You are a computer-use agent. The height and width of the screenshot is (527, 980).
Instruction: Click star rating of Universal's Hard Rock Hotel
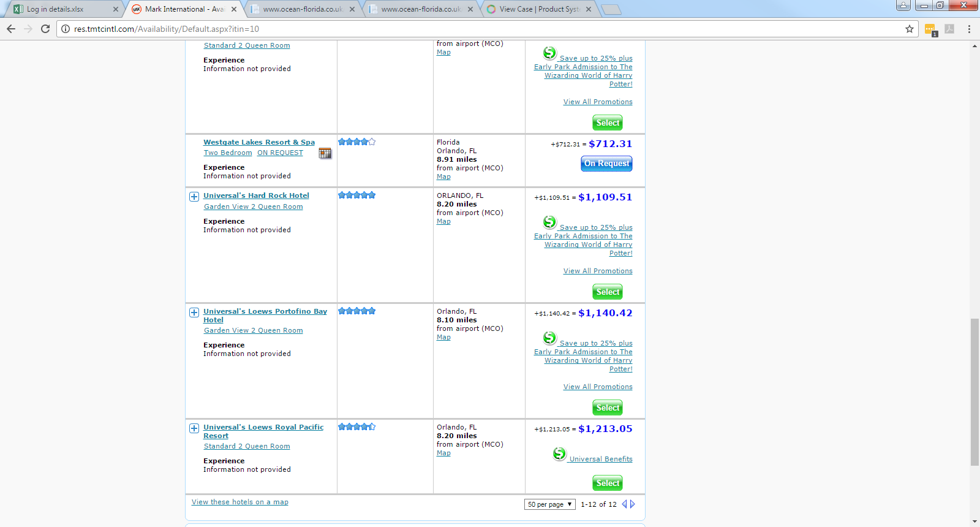pos(356,195)
